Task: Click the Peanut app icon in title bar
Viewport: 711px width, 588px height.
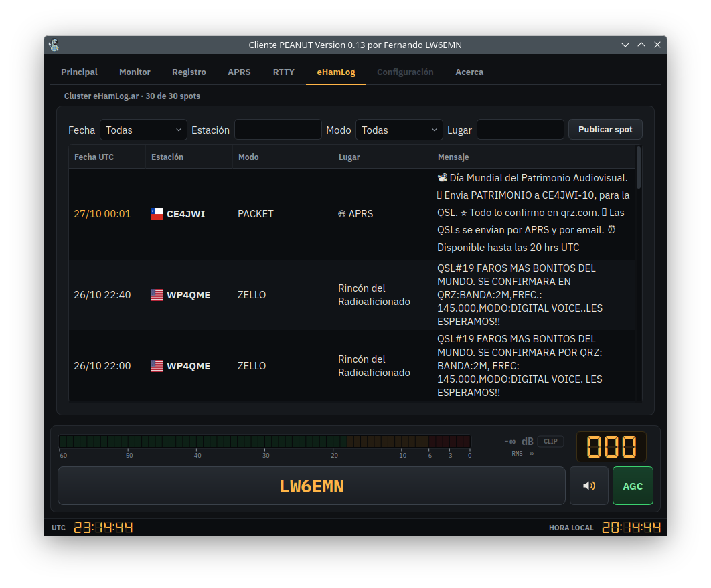Action: tap(54, 45)
